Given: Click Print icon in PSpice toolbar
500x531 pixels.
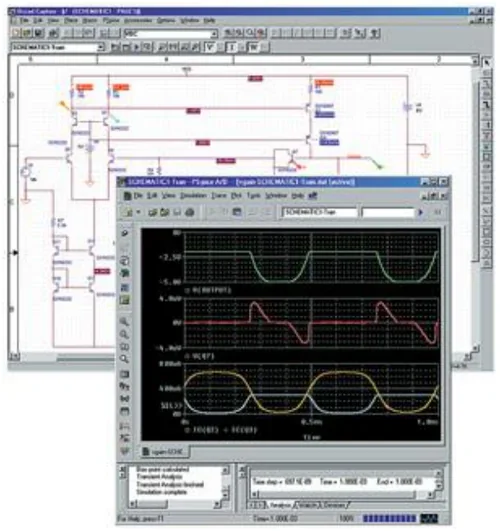Looking at the screenshot, I should (190, 212).
